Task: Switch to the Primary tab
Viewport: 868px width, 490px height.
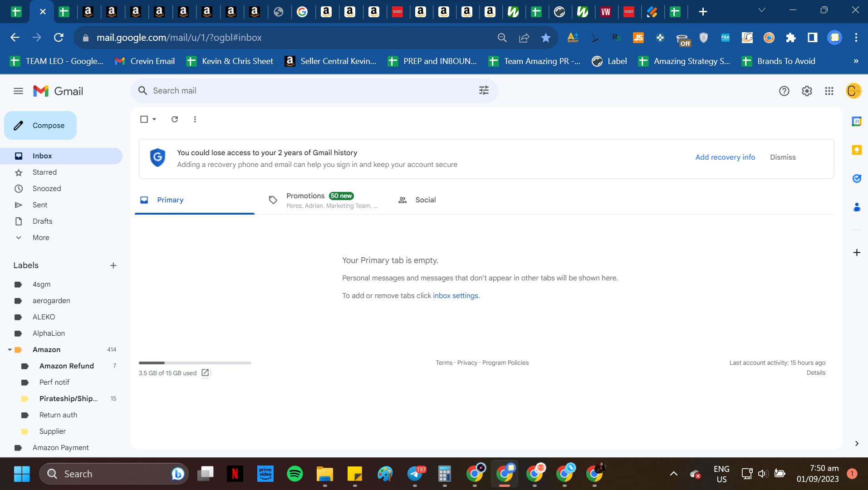Action: 195,200
